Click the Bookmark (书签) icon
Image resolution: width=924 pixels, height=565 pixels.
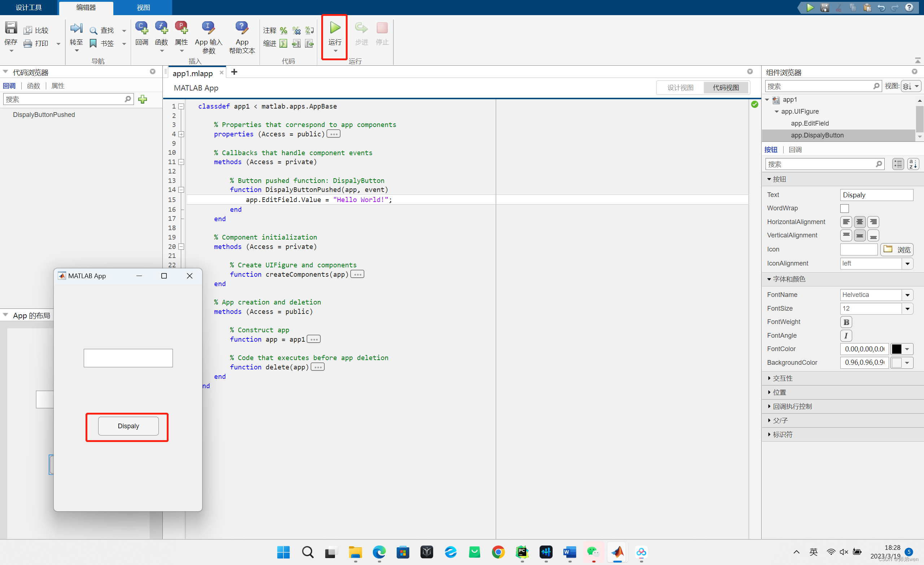tap(93, 44)
